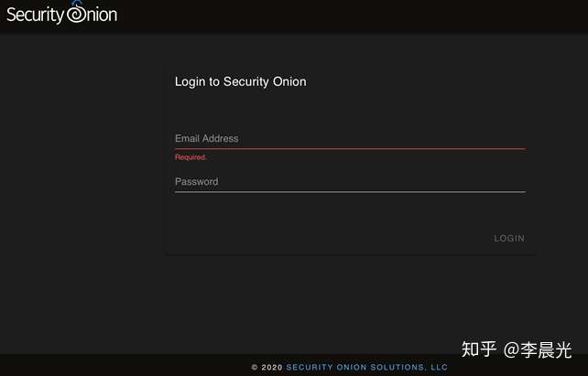Click the © 2020 copyright text
588x376 pixels.
pos(267,368)
